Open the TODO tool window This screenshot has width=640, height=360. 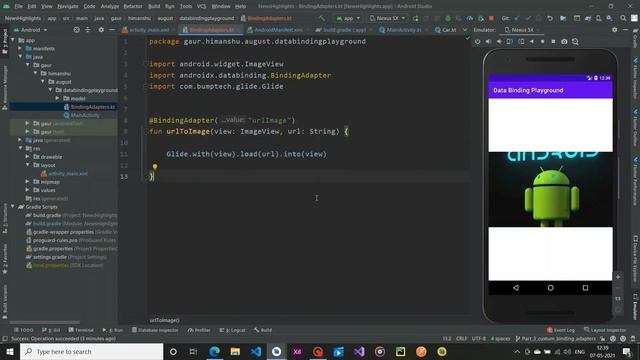click(24, 330)
